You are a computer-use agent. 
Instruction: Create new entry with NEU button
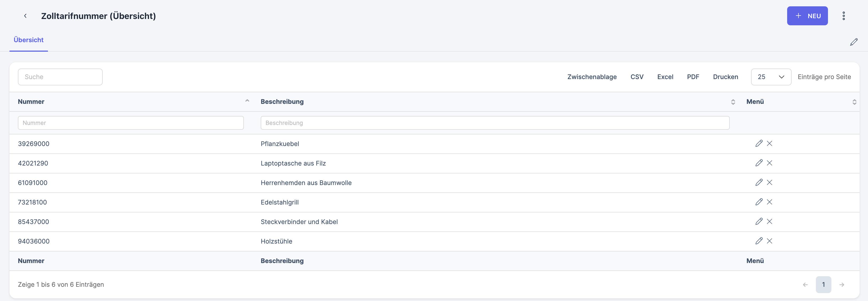(x=807, y=16)
